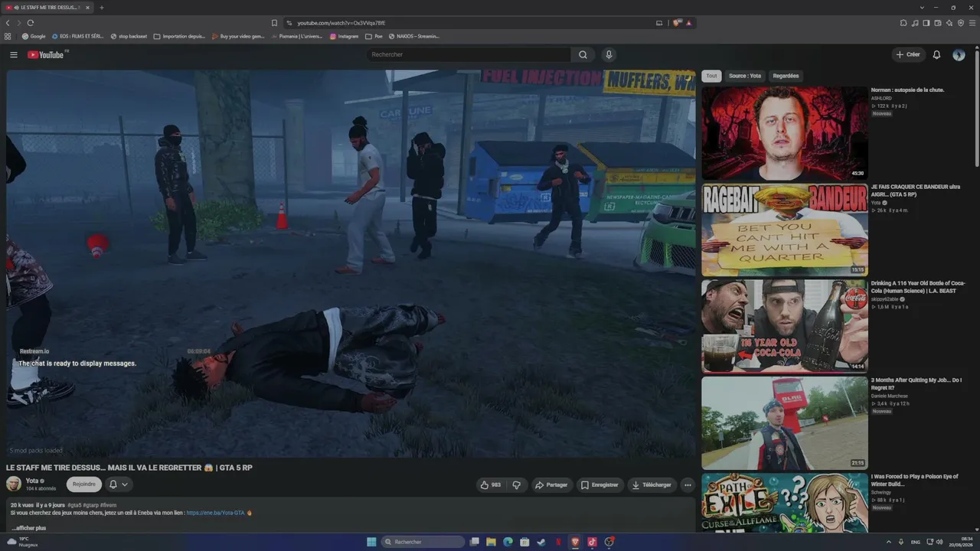
Task: Open the browser apps grid icon
Action: pos(8,36)
